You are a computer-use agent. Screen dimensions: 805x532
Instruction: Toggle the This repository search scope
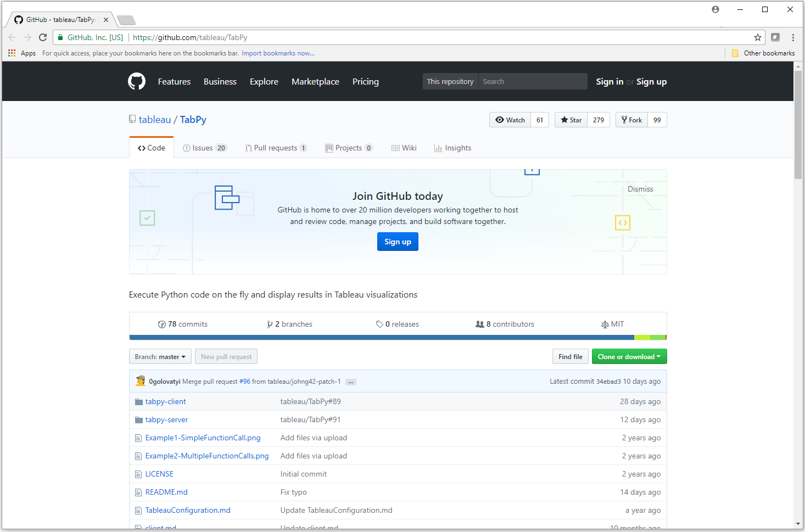coord(450,81)
